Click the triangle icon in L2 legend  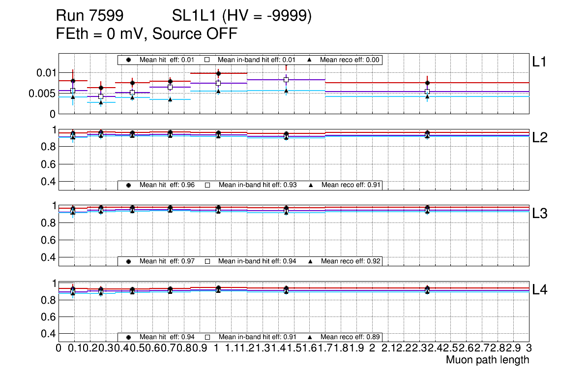pyautogui.click(x=310, y=185)
